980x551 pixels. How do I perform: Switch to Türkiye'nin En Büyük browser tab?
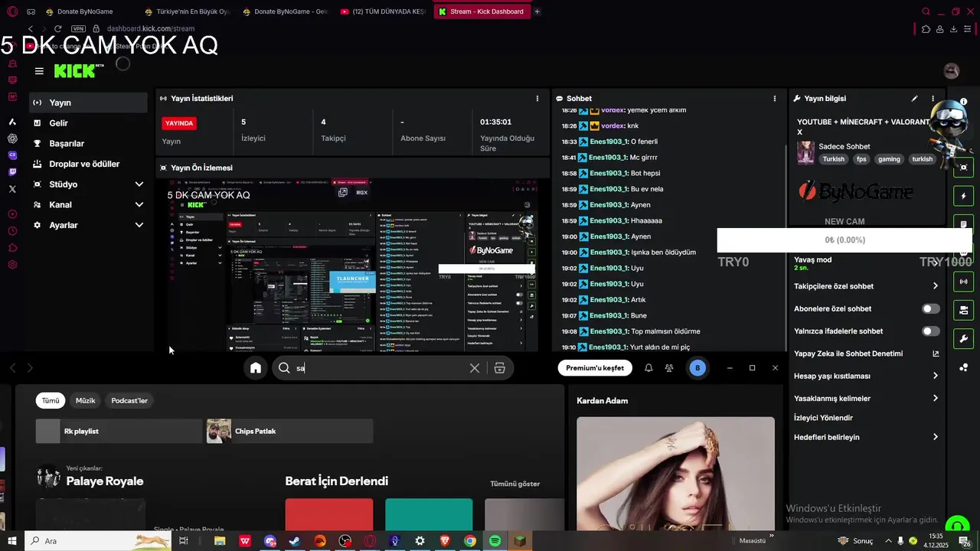pyautogui.click(x=188, y=11)
